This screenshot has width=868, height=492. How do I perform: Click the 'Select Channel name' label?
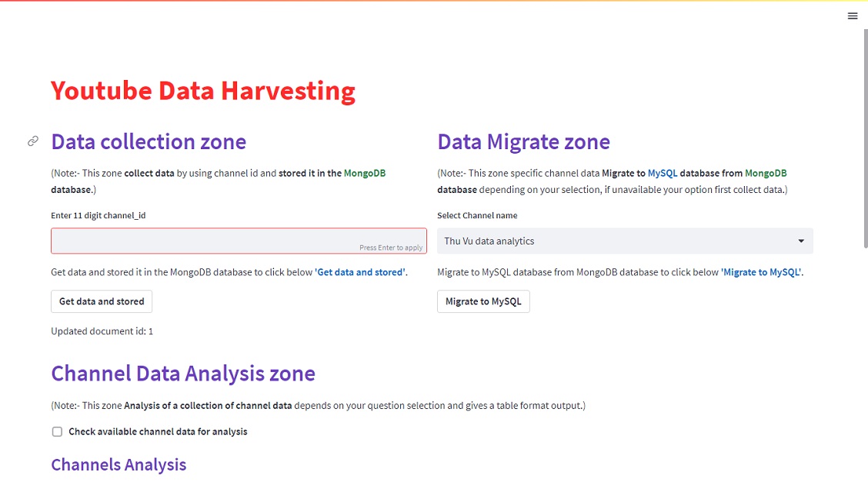[477, 215]
